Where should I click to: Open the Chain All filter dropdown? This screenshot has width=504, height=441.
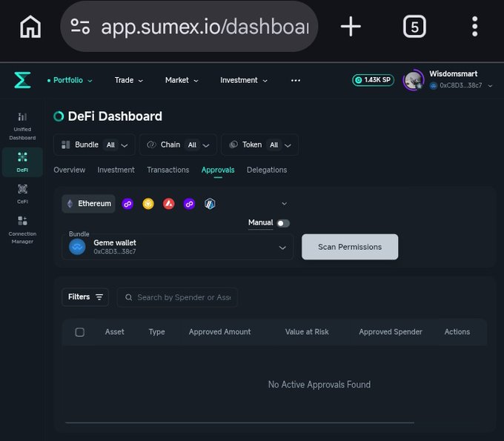click(178, 145)
